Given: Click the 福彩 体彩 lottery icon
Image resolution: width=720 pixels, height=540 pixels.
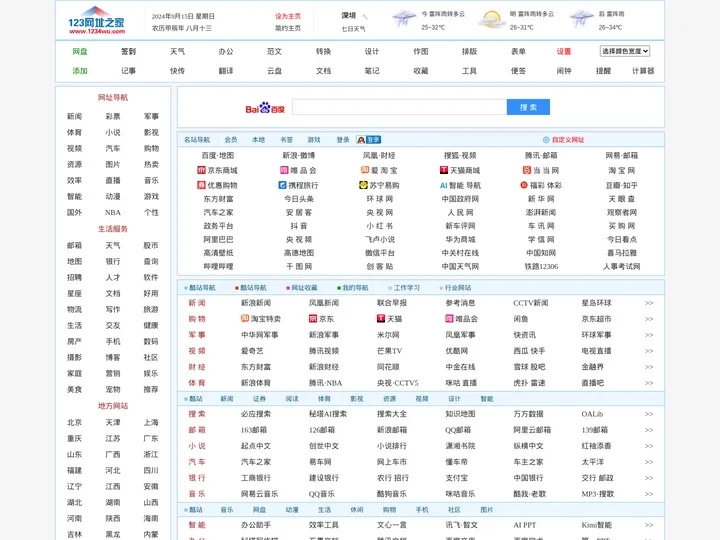Looking at the screenshot, I should 523,185.
